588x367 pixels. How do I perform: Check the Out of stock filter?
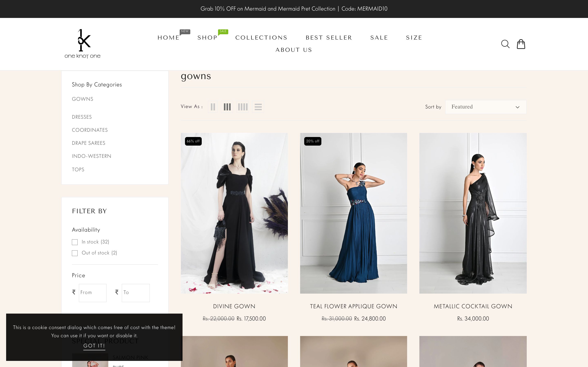75,253
